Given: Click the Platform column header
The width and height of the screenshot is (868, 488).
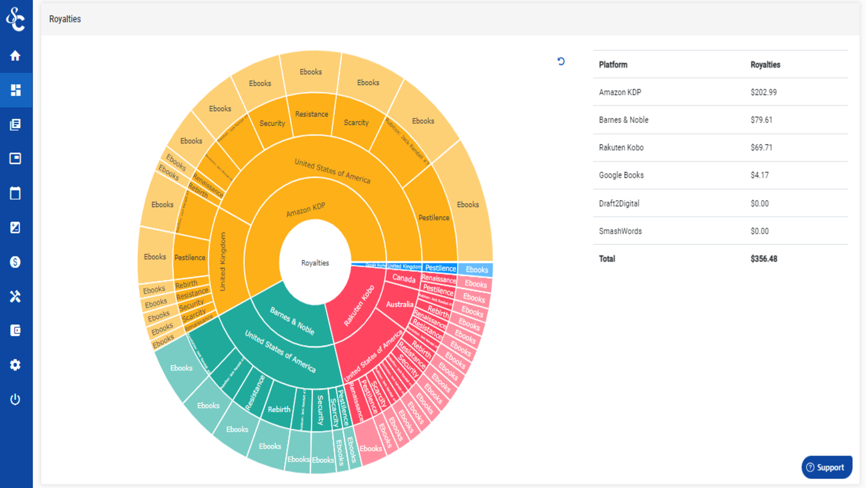Looking at the screenshot, I should coord(613,65).
